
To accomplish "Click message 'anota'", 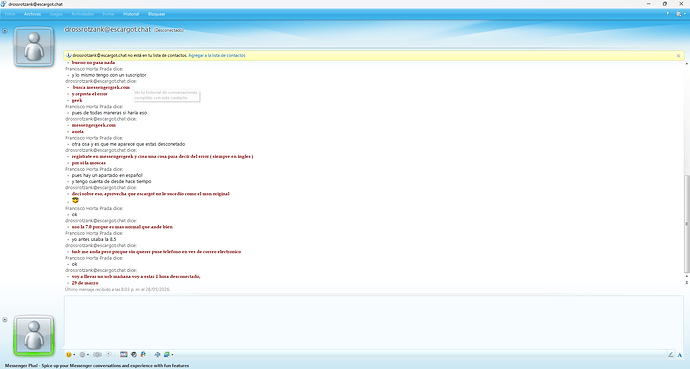I will point(77,132).
